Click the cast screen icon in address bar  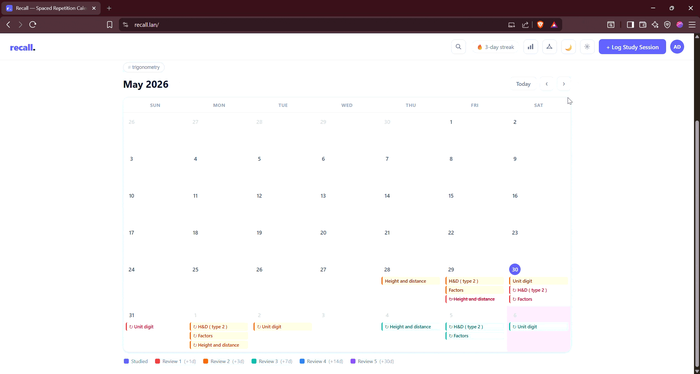click(x=512, y=25)
